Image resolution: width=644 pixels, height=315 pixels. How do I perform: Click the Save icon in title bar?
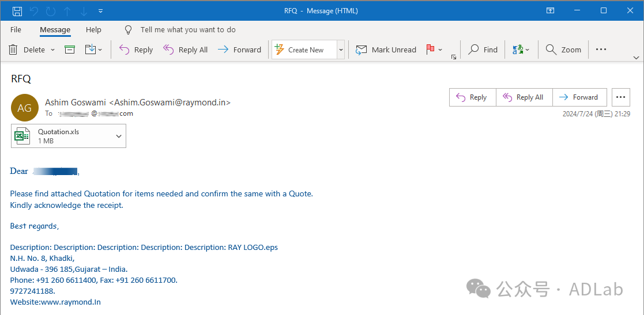[17, 11]
